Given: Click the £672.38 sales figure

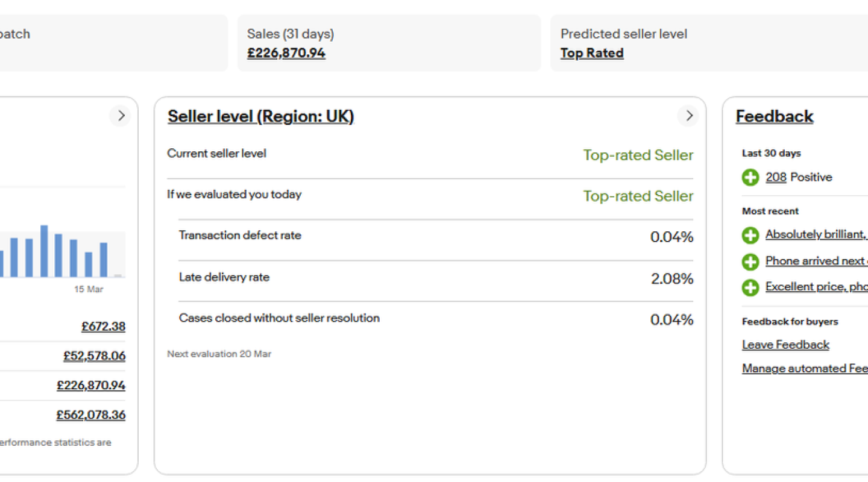Looking at the screenshot, I should pyautogui.click(x=104, y=327).
